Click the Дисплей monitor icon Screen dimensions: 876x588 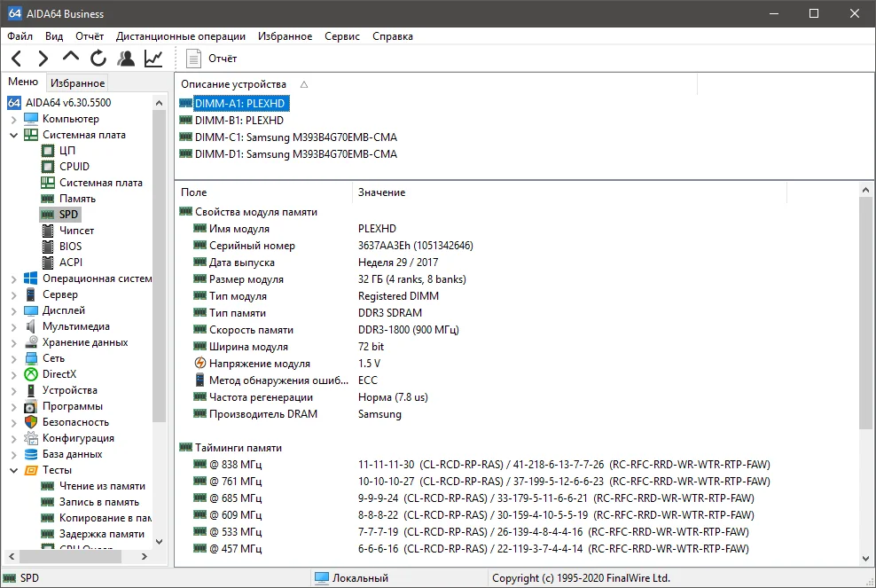[31, 310]
